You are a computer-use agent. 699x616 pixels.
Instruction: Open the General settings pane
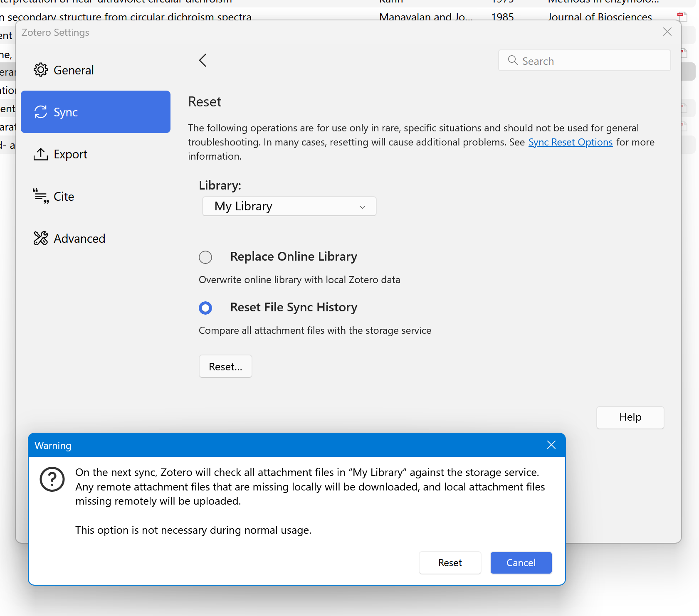coord(96,70)
